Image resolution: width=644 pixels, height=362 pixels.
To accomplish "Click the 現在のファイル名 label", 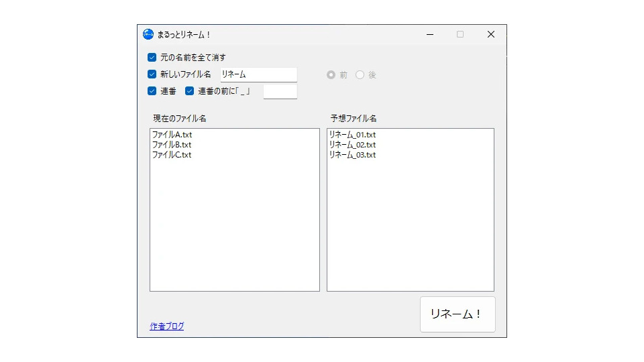I will 180,119.
